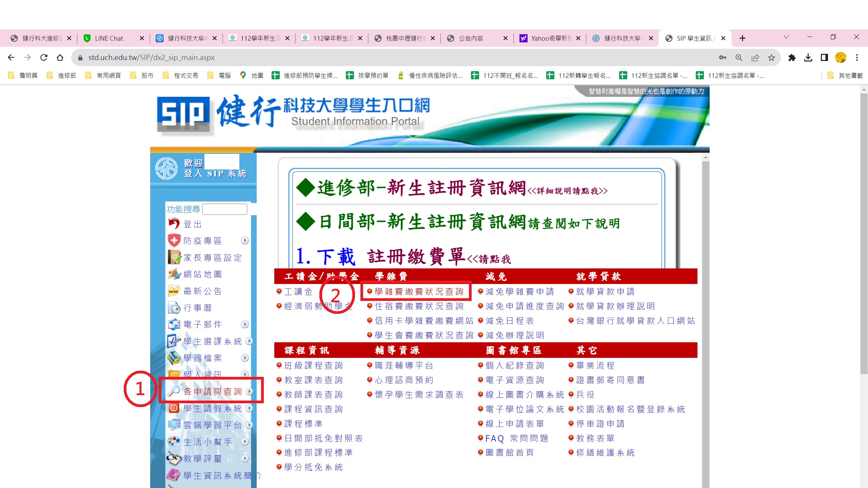The height and width of the screenshot is (488, 868).
Task: Switch to the 公告內容 tab
Action: 477,38
